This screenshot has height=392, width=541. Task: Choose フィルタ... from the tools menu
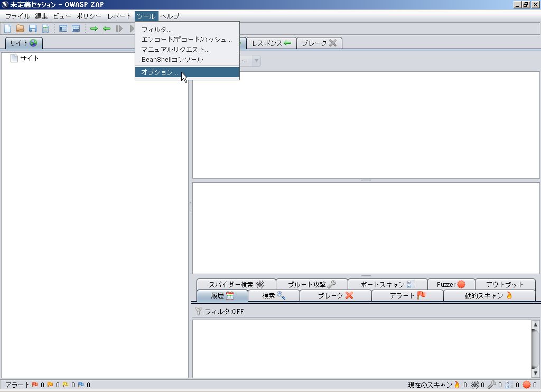(187, 30)
